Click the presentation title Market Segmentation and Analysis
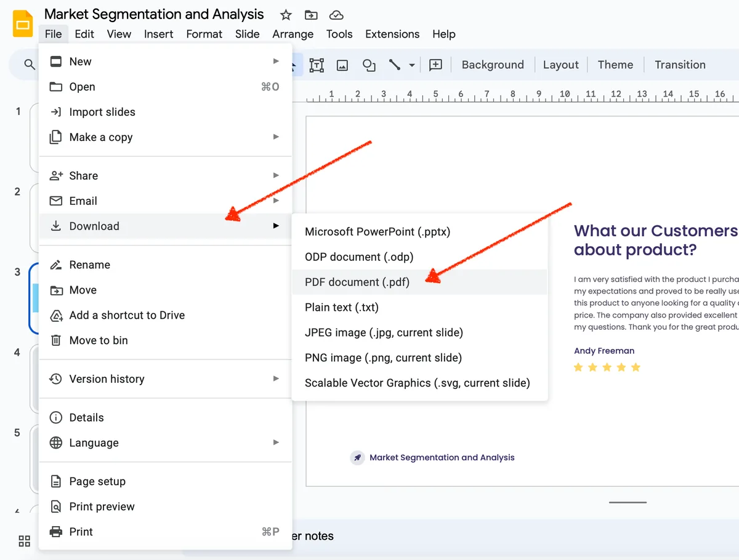 point(154,14)
